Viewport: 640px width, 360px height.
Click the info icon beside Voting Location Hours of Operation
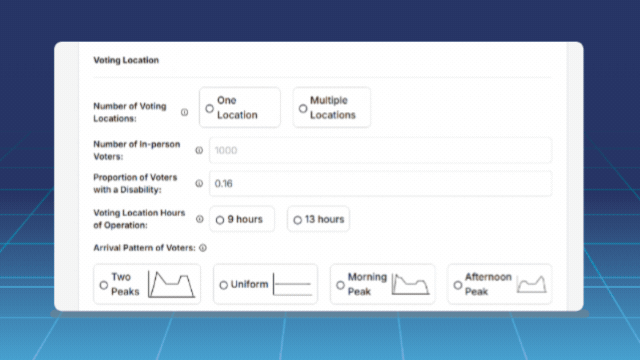click(200, 219)
